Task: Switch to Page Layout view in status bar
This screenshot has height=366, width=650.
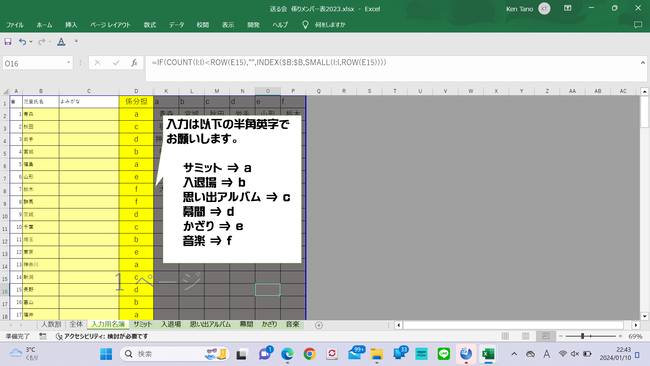Action: tap(525, 336)
